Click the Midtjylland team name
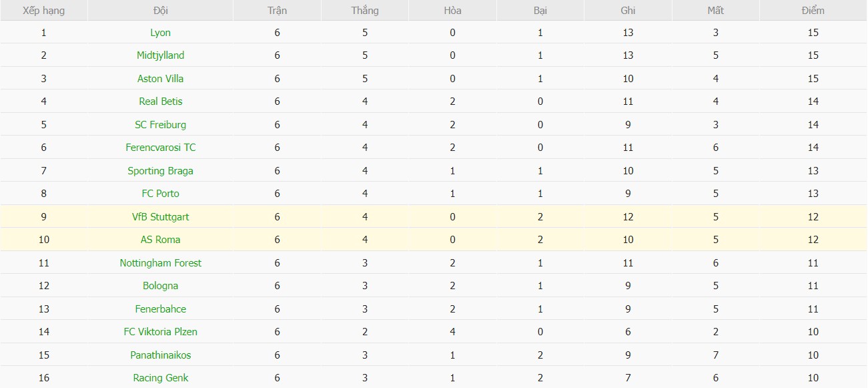Image resolution: width=868 pixels, height=388 pixels. pos(160,55)
